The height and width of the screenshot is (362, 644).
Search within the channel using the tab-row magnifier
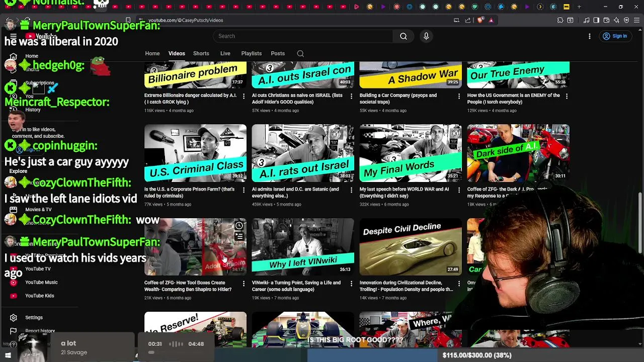point(300,54)
